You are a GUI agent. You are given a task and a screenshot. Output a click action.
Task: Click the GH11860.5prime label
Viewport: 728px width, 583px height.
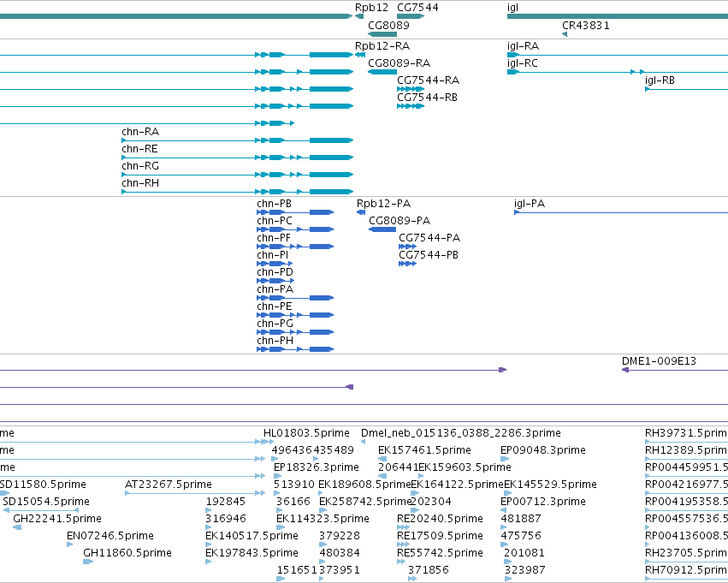click(x=127, y=553)
